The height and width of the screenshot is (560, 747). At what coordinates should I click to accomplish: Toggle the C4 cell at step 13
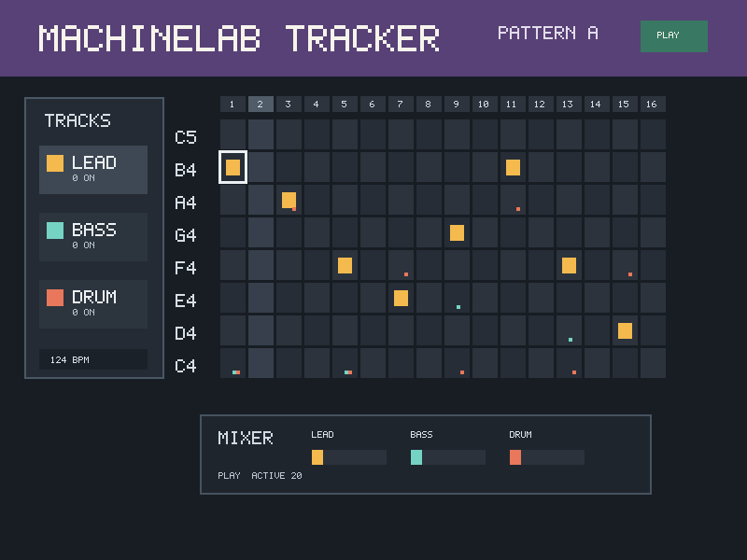[569, 363]
